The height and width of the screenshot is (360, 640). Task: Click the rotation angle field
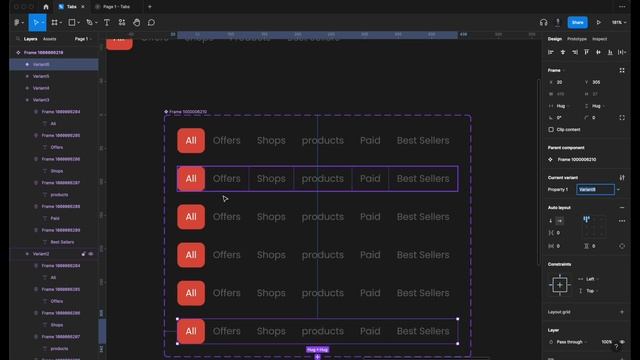pos(562,118)
